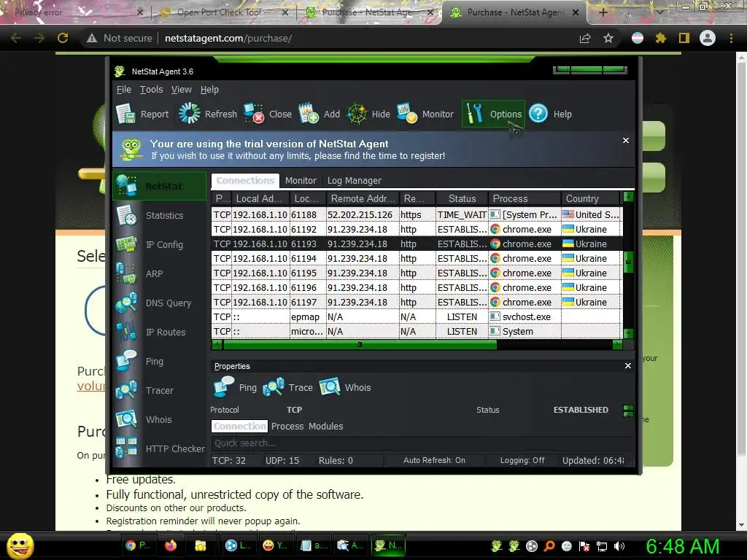Select the 52.202.215.126 TIME_WAIT row
Viewport: 747px width, 560px height.
click(x=417, y=215)
